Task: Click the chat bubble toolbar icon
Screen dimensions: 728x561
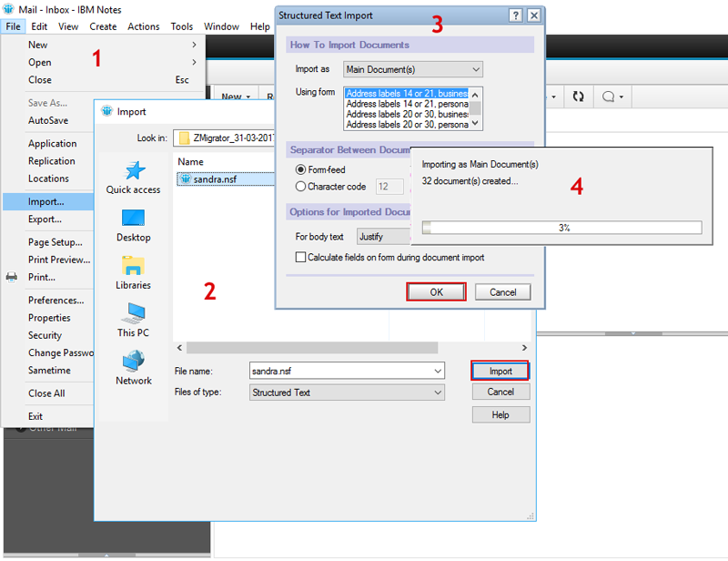Action: [x=608, y=97]
